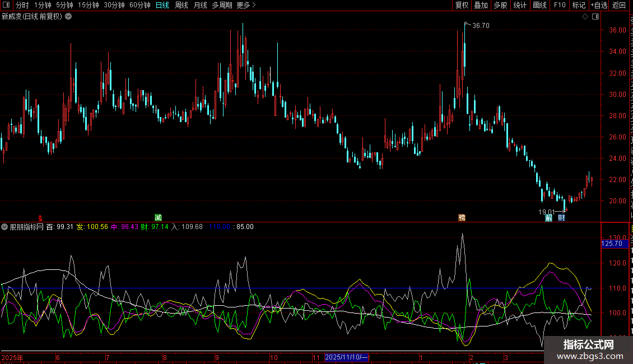Screen dimensions: 633x364
Task: Open the 统计 statistics tool
Action: [519, 5]
